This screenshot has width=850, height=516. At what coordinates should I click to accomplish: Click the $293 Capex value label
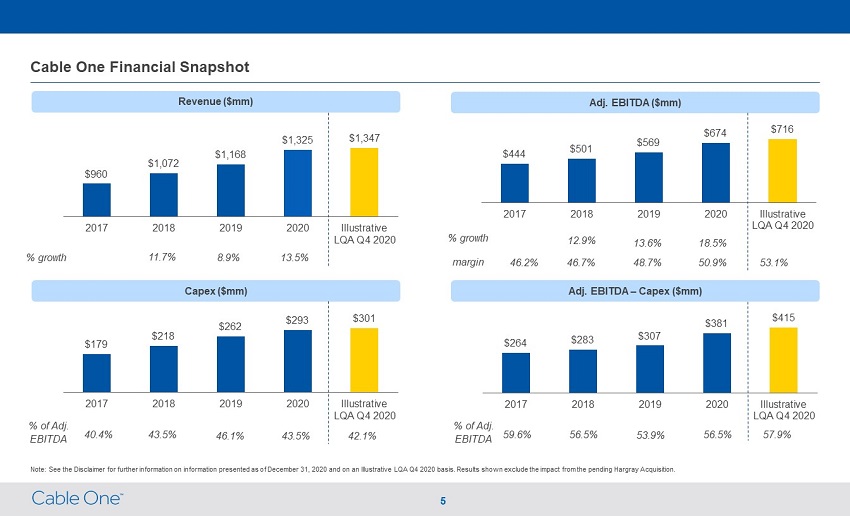point(297,320)
